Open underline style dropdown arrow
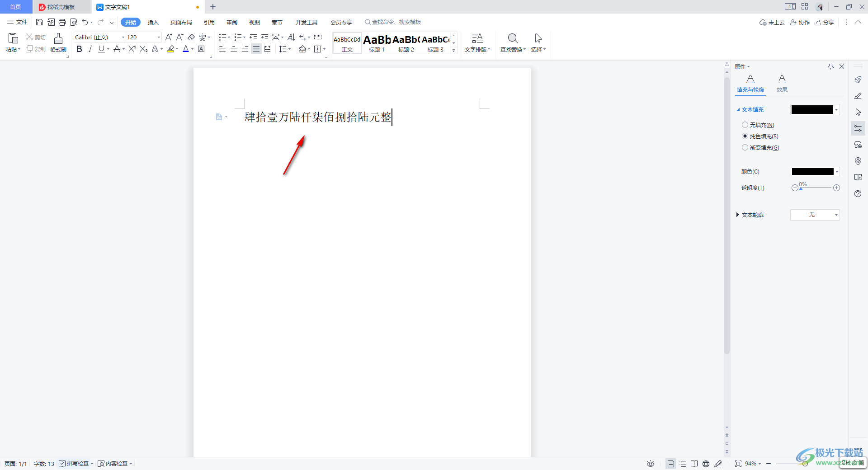 [x=108, y=49]
